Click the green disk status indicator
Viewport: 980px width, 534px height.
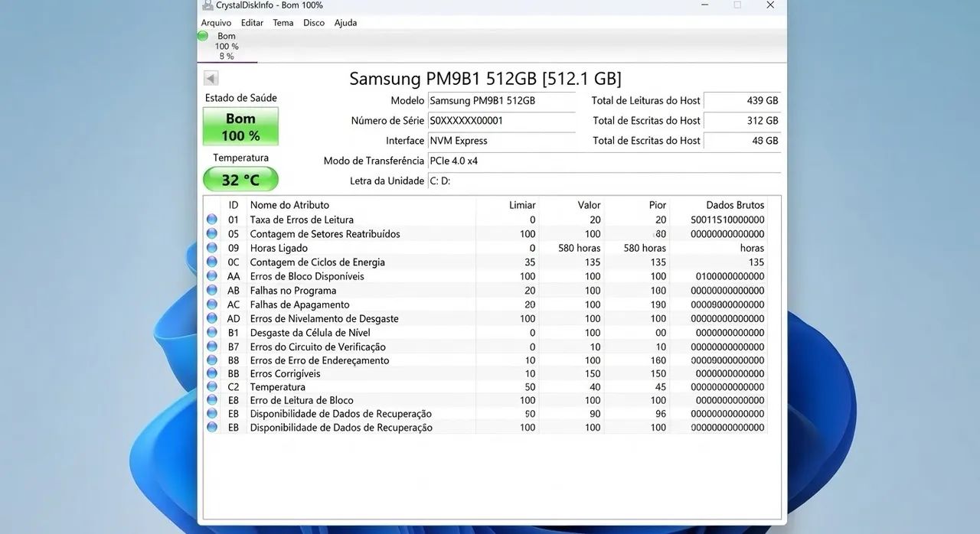click(203, 36)
